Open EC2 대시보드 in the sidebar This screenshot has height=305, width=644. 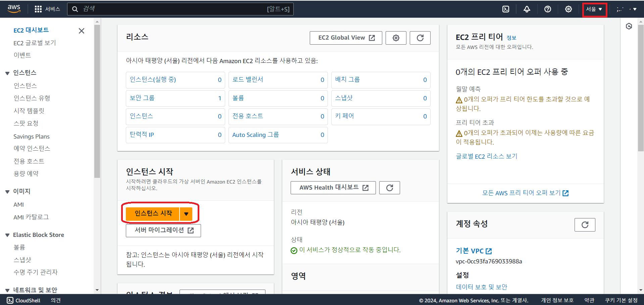click(x=31, y=30)
